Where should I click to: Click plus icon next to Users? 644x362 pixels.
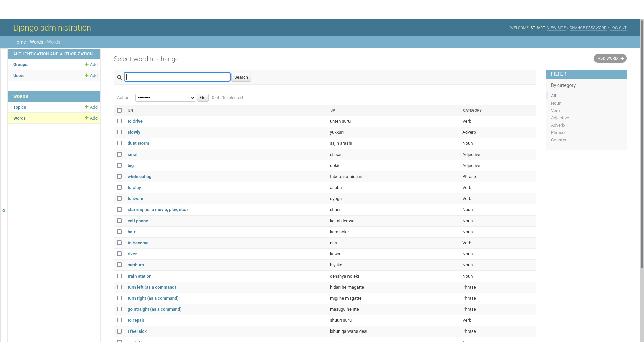[87, 75]
